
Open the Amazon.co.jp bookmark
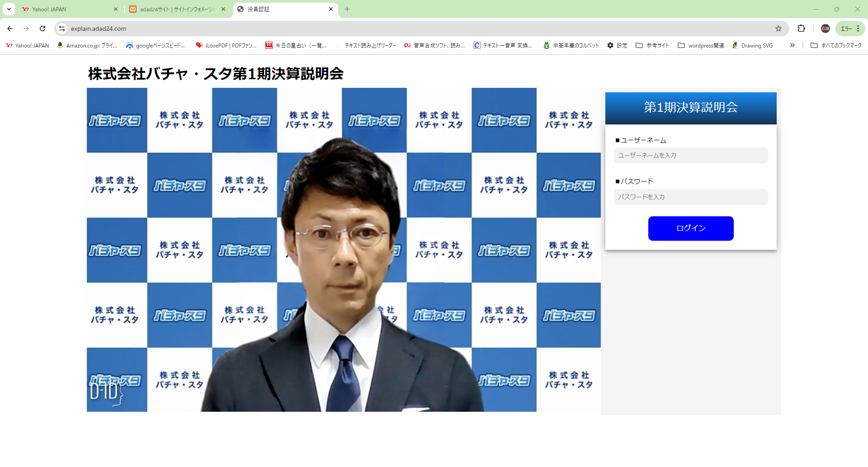[87, 45]
